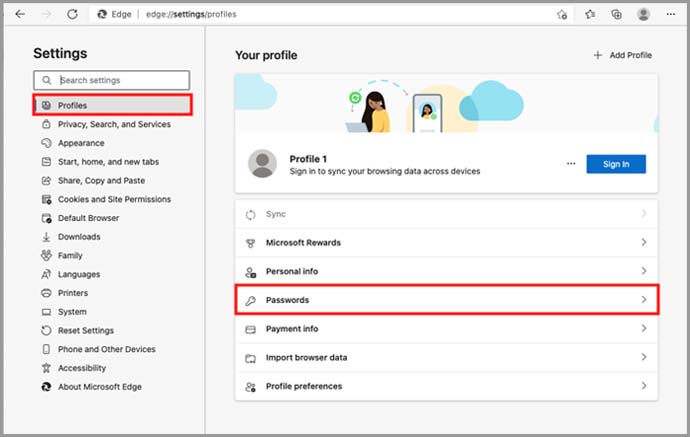This screenshot has height=437, width=690.
Task: Open Collections icon in toolbar
Action: pyautogui.click(x=617, y=15)
